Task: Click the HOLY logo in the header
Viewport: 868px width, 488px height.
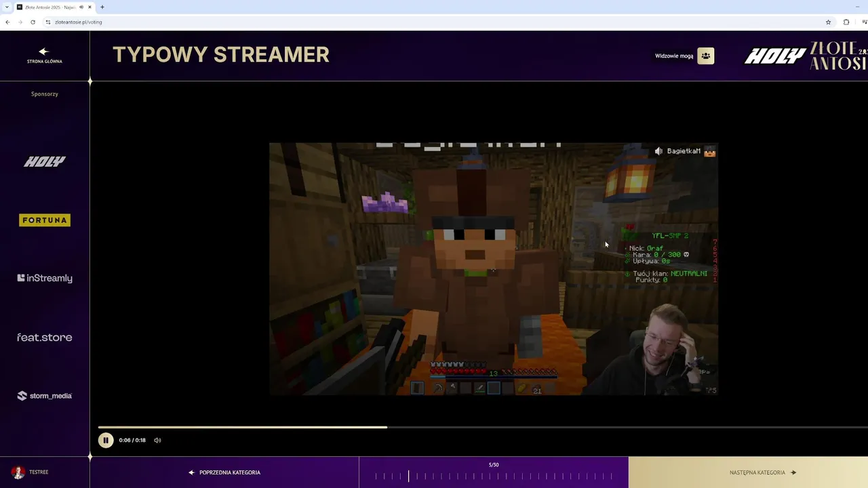Action: (x=775, y=56)
